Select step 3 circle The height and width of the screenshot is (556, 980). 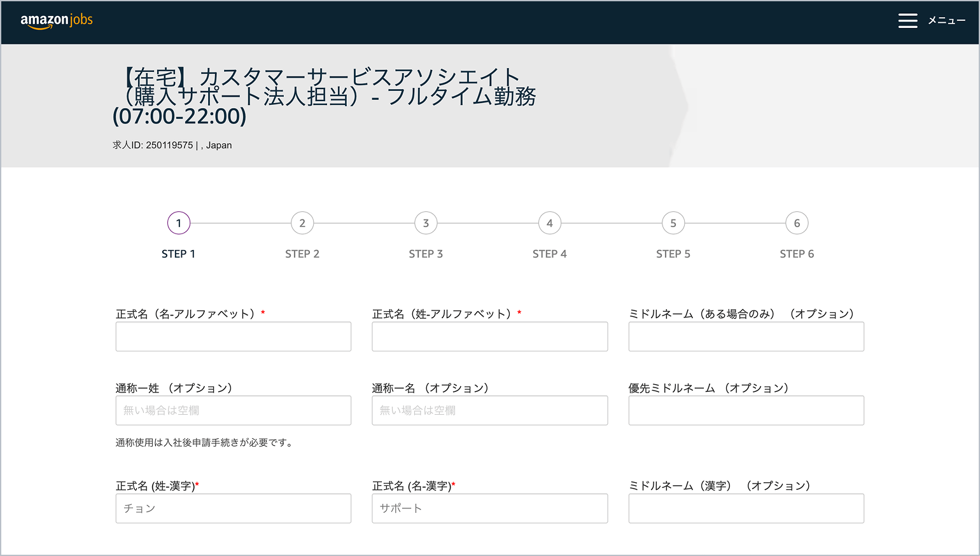(426, 223)
